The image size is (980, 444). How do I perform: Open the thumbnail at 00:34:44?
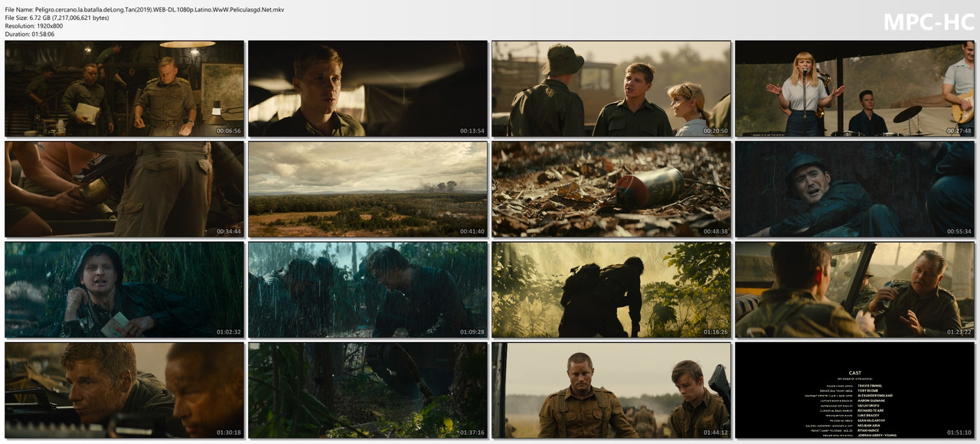point(124,189)
